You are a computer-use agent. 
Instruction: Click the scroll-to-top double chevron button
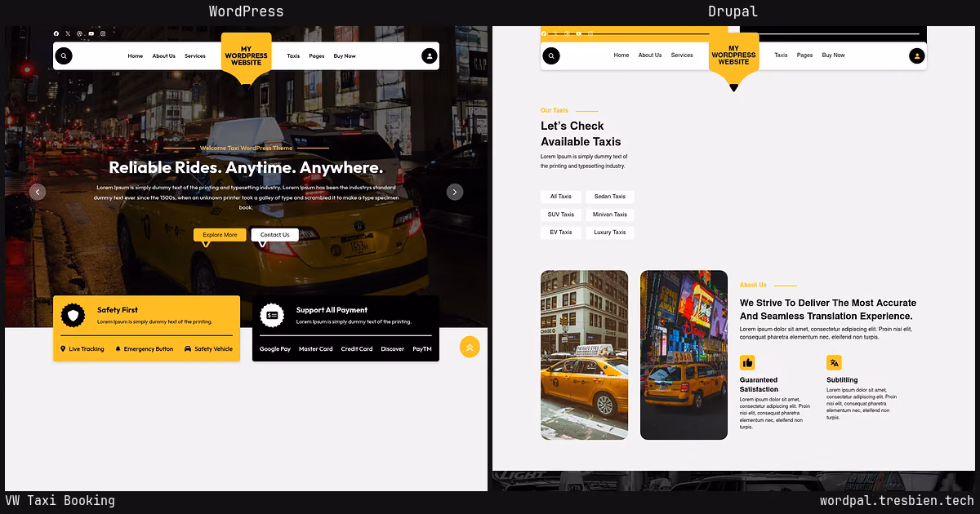pos(470,347)
